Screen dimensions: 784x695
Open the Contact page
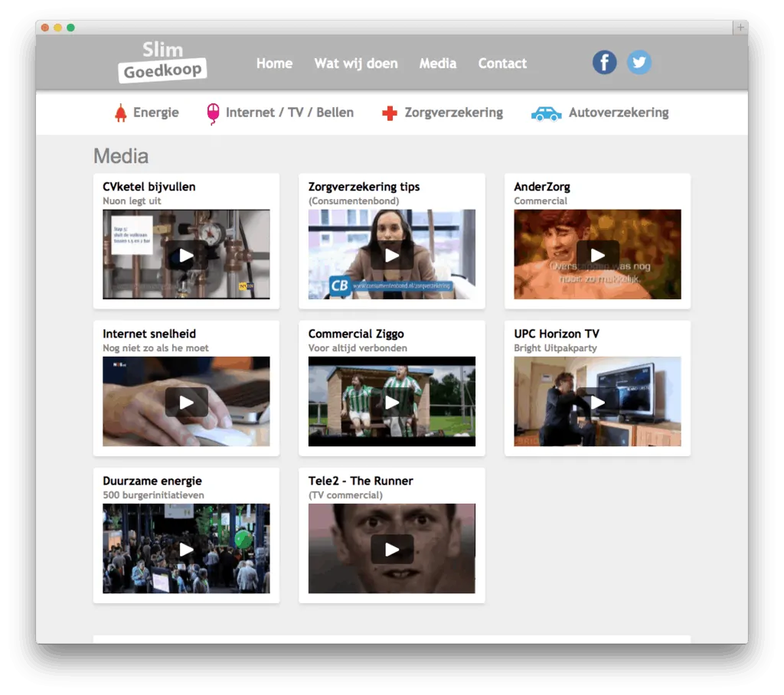point(502,64)
